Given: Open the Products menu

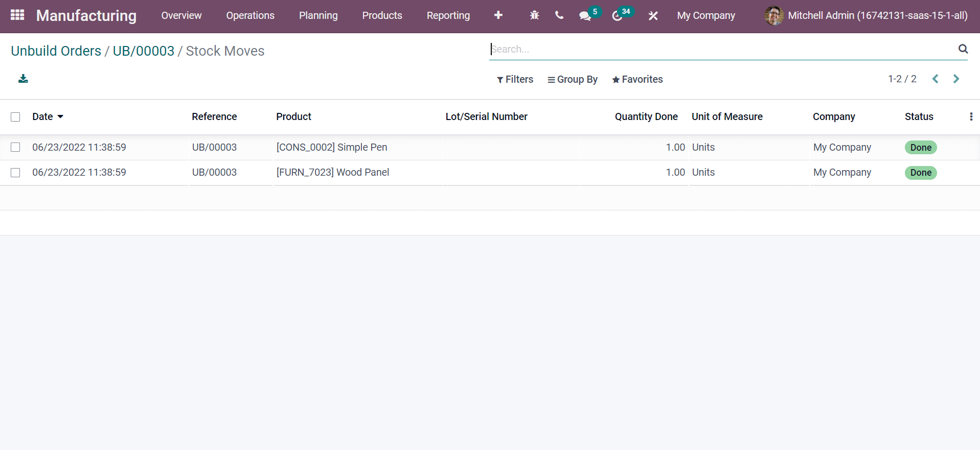Looking at the screenshot, I should point(382,16).
